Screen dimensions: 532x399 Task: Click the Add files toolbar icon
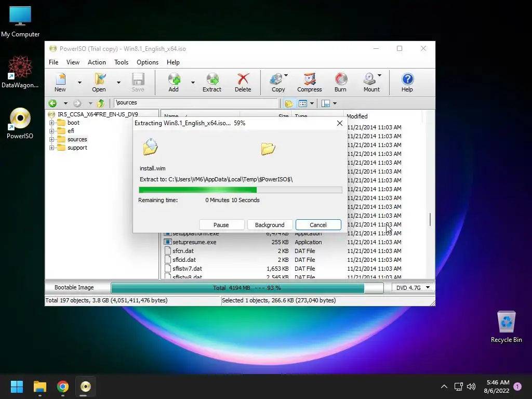click(x=174, y=82)
